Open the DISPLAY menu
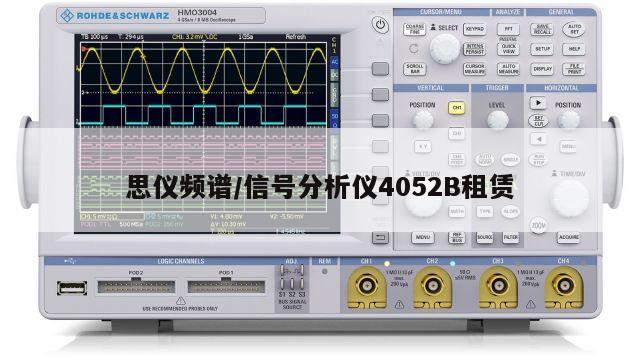 pyautogui.click(x=542, y=69)
